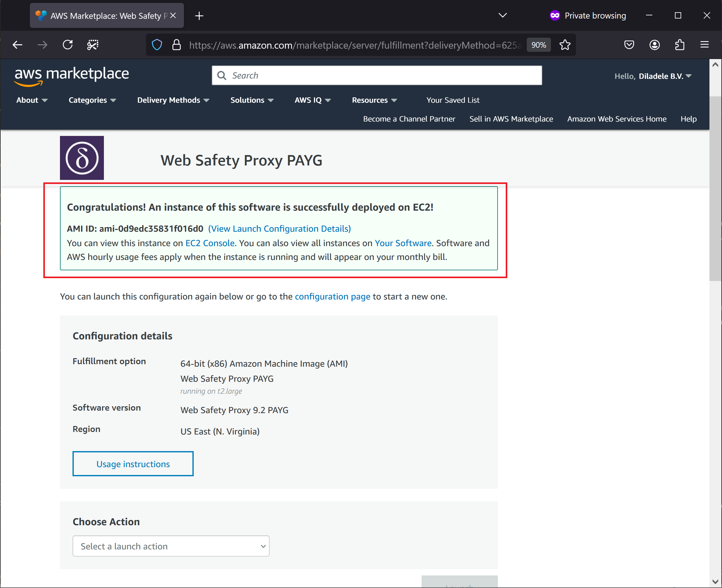Click the 90% zoom level badge
This screenshot has width=722, height=588.
coord(538,45)
